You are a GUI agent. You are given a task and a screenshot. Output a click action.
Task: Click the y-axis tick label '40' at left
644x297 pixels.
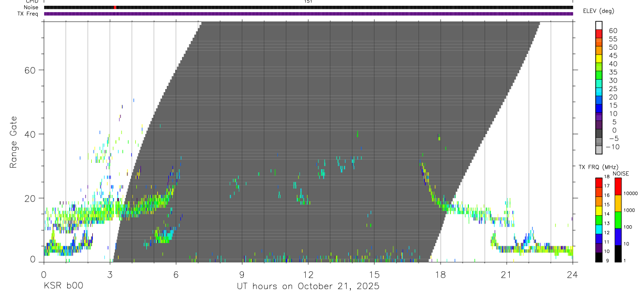[x=31, y=134]
